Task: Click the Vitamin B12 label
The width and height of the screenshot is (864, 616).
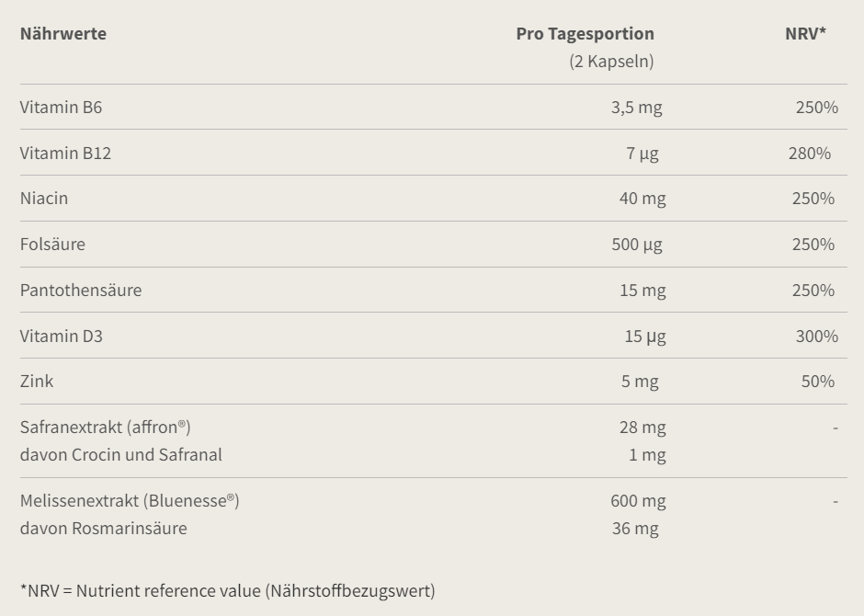Action: point(65,154)
